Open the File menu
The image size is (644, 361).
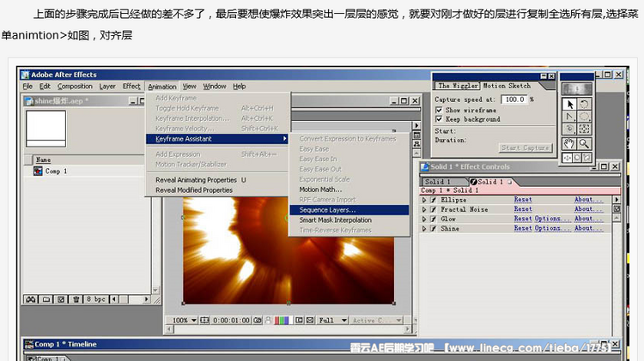[27, 86]
